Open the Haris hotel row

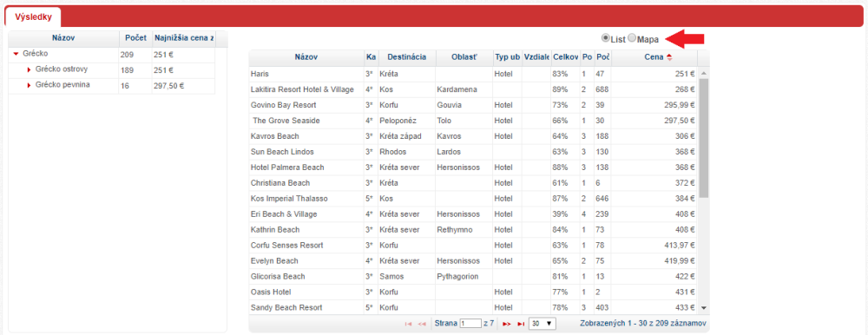pos(472,74)
